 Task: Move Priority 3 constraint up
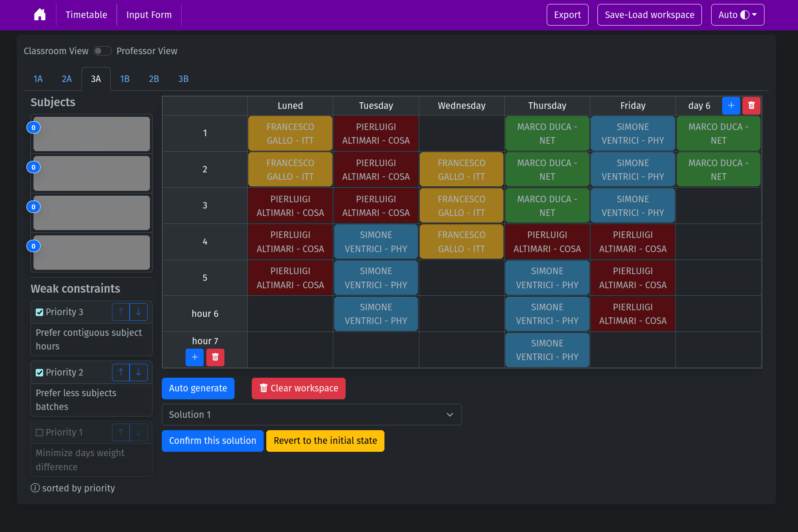point(121,312)
